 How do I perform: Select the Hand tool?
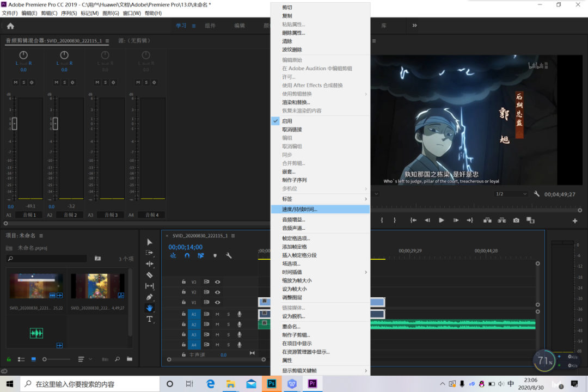[150, 308]
